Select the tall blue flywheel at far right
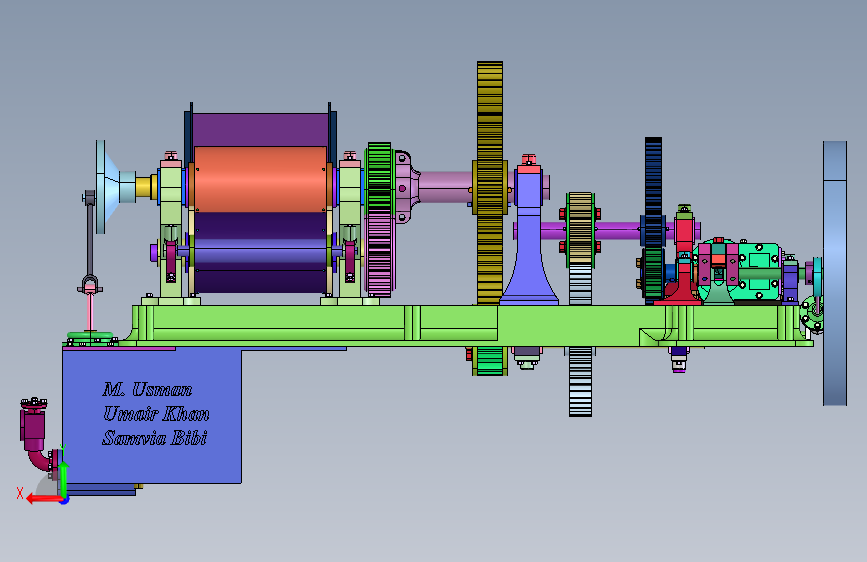Image resolution: width=867 pixels, height=562 pixels. click(835, 273)
